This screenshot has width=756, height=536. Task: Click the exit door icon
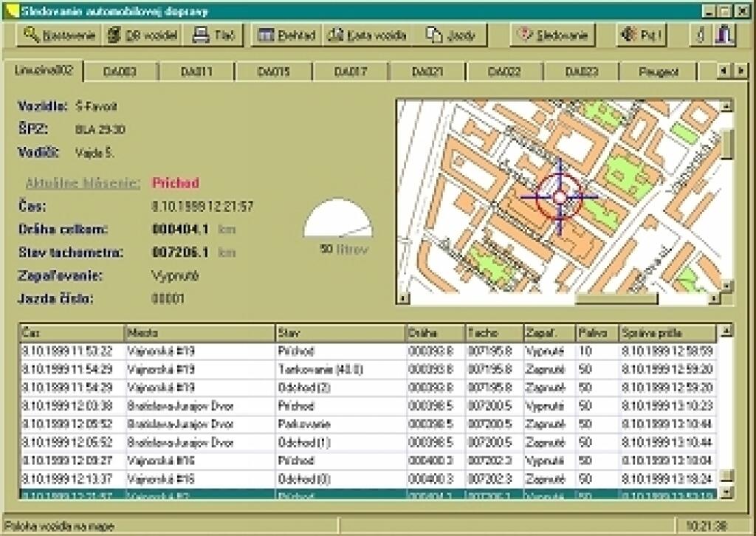click(725, 35)
